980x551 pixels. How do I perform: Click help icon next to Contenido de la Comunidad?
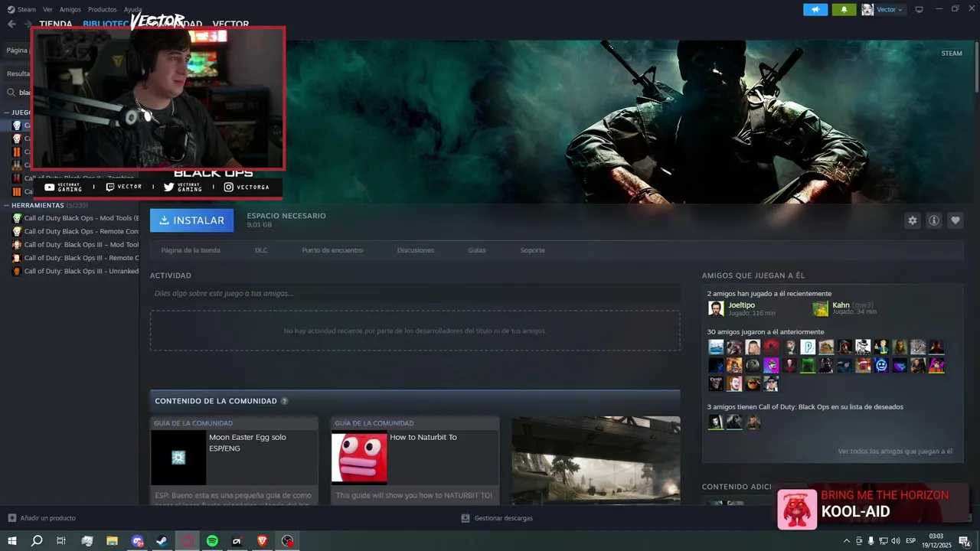(284, 401)
